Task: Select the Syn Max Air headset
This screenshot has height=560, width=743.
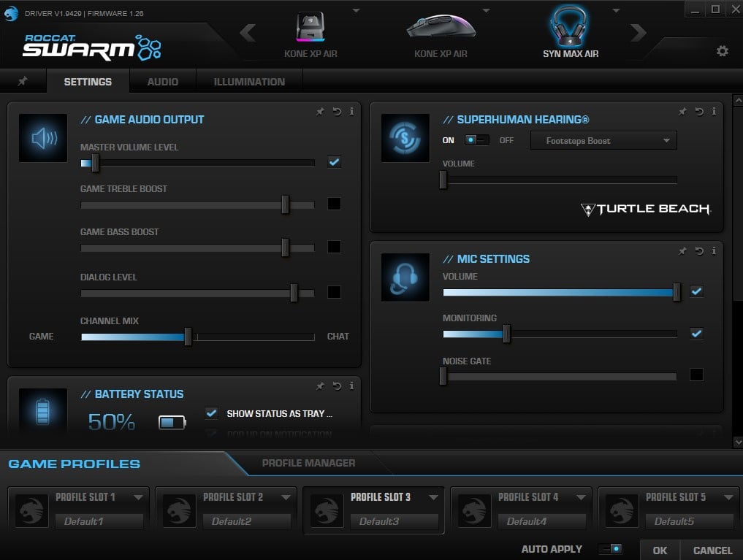Action: (x=571, y=32)
